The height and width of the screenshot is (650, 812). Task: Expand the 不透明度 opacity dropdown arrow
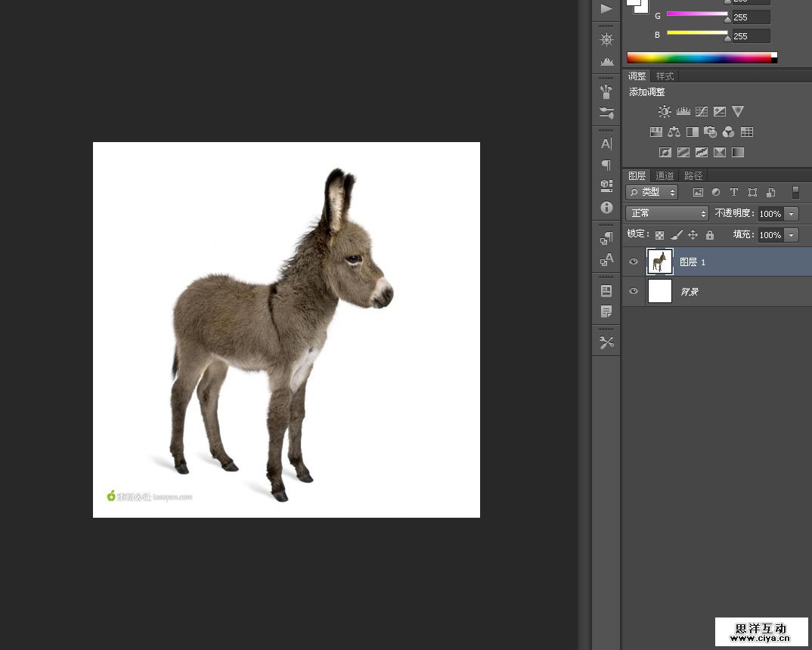click(791, 214)
